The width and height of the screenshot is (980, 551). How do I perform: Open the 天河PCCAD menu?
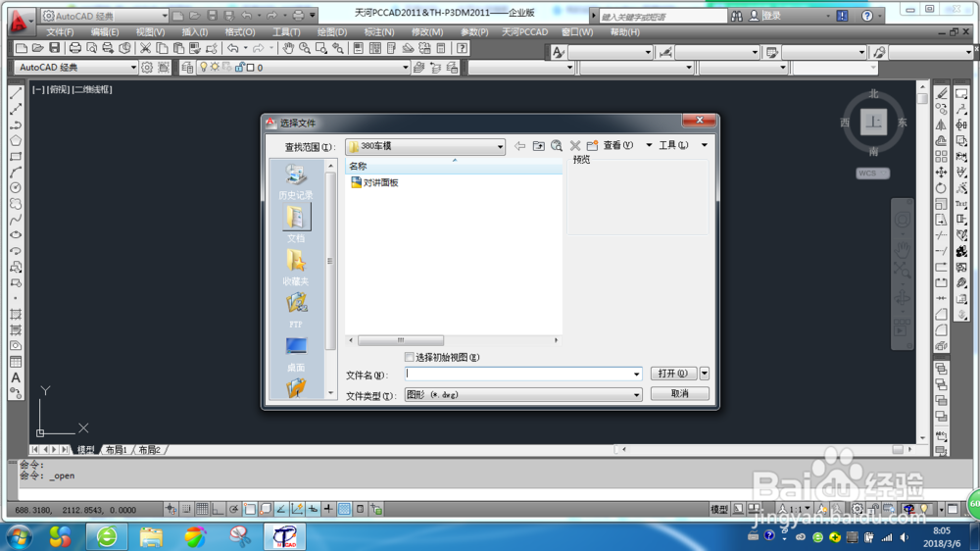click(x=524, y=32)
